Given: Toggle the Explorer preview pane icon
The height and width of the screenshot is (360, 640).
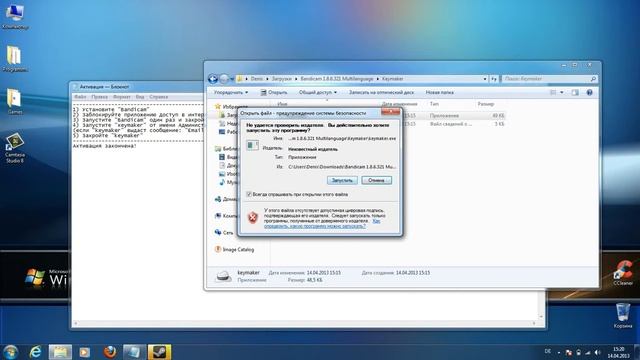Looking at the screenshot, I should point(575,93).
